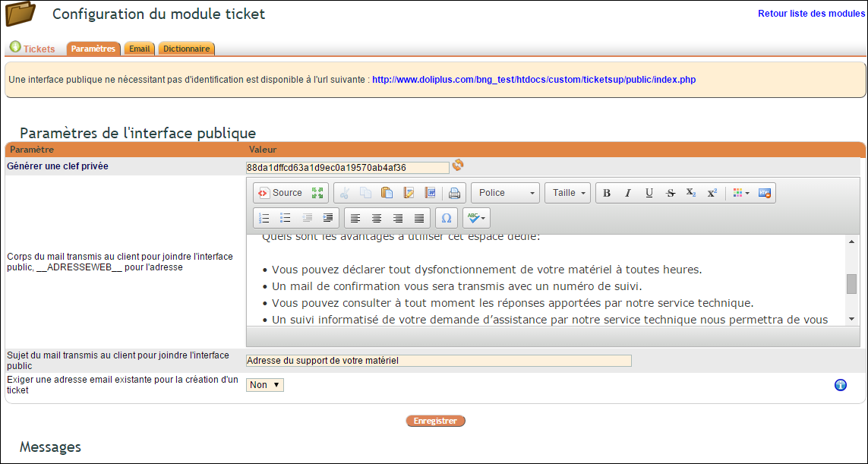The width and height of the screenshot is (868, 464).
Task: Apply bold formatting
Action: click(x=607, y=193)
